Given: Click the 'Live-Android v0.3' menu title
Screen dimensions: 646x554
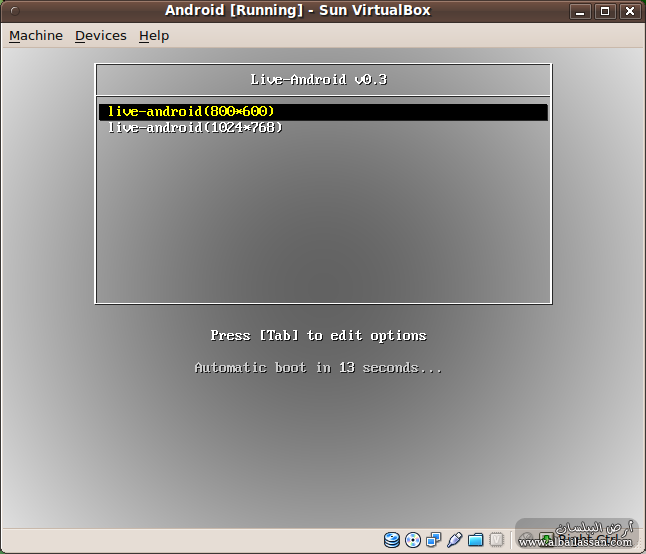Looking at the screenshot, I should 319,79.
